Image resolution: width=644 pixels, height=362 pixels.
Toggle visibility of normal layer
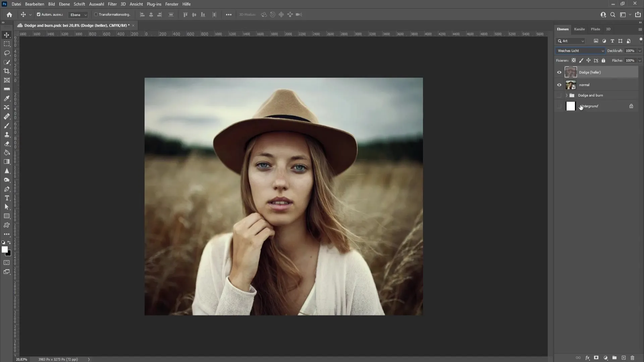(x=559, y=84)
